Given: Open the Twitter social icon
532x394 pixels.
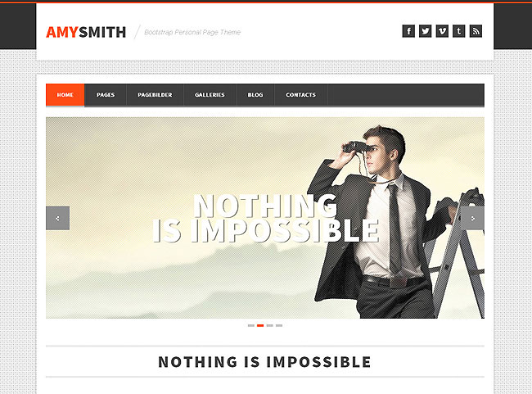Looking at the screenshot, I should (x=425, y=31).
